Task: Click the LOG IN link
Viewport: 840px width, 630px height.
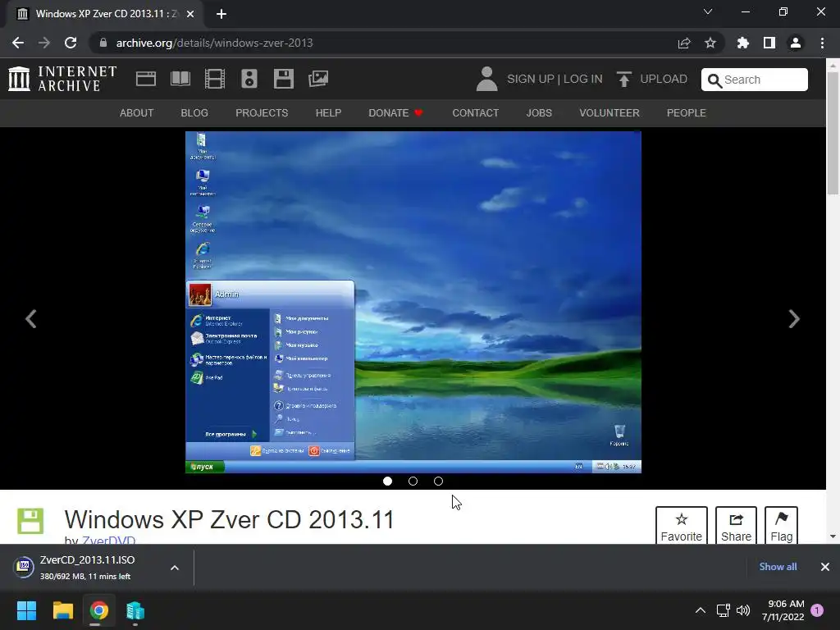Action: coord(583,79)
